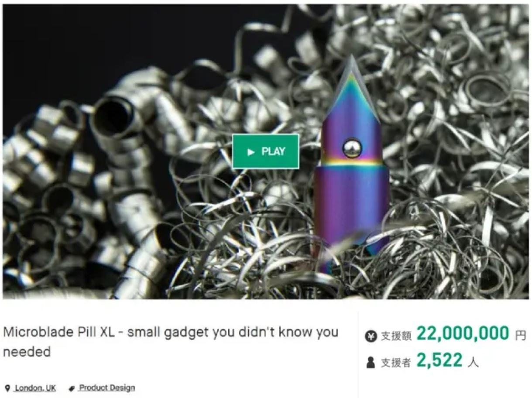
Task: Click the 円 currency unit after the amount
Action: pos(521,336)
